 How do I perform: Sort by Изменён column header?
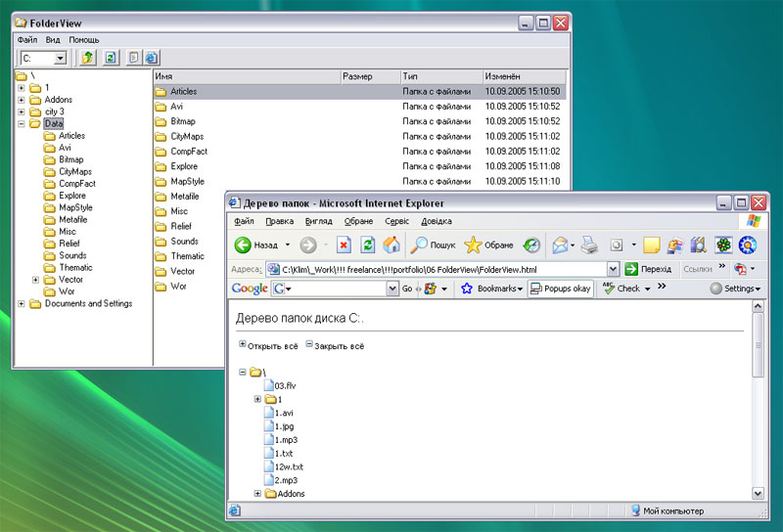[x=525, y=77]
